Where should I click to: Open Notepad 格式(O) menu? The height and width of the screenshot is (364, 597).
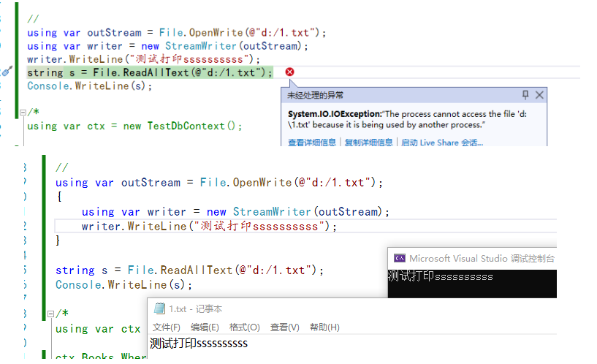tap(244, 327)
